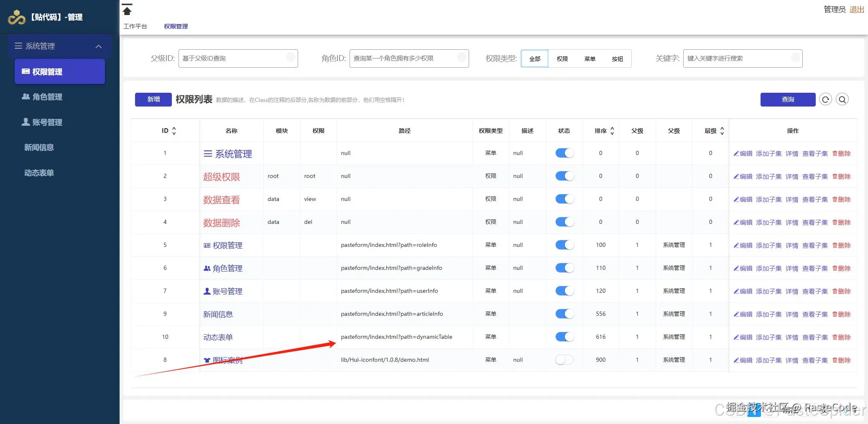Click 添加子集 in the 系统管理 row

click(x=769, y=154)
